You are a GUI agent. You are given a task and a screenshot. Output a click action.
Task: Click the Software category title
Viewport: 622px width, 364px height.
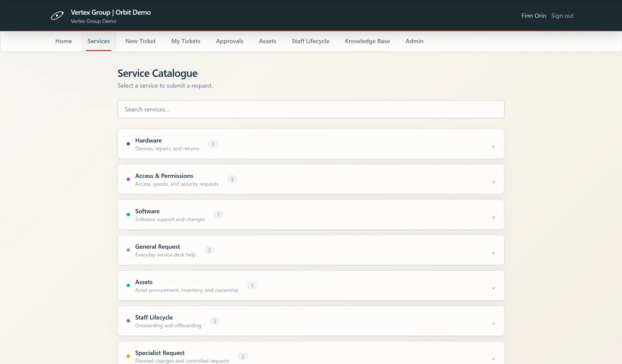pyautogui.click(x=147, y=211)
